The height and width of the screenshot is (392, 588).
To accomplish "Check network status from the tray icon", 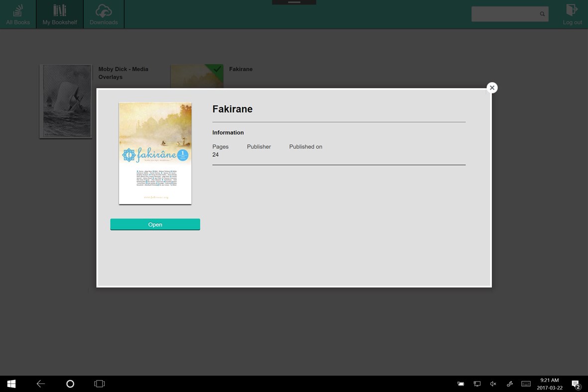I will click(x=477, y=384).
